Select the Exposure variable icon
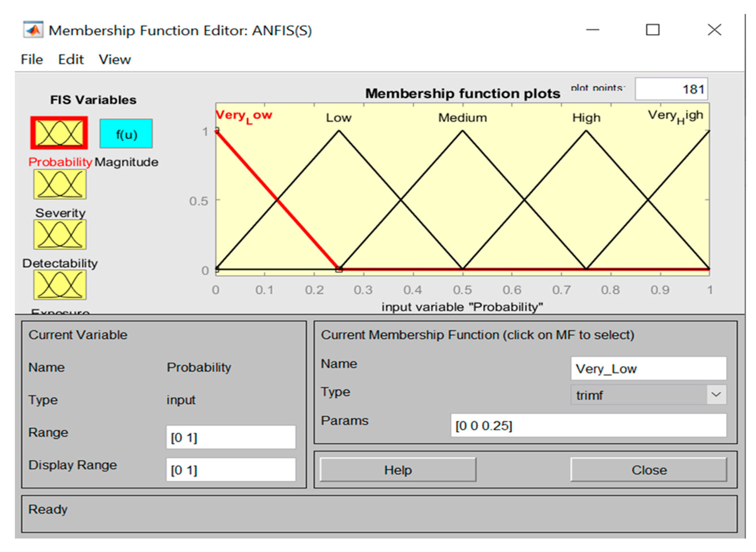756x552 pixels. (x=60, y=285)
